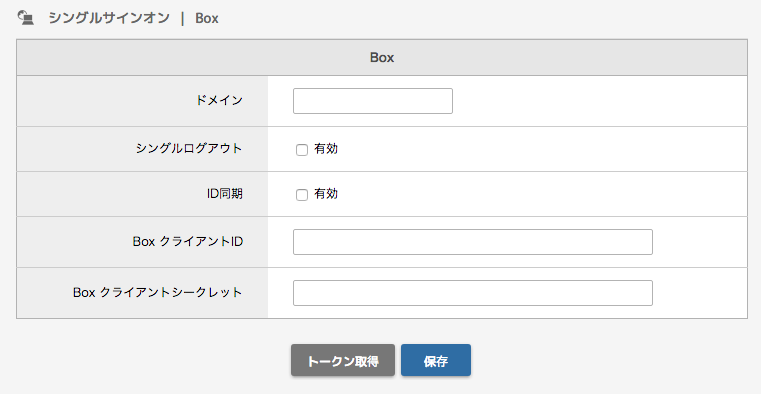This screenshot has width=761, height=394.
Task: Click the シングルログアウト row label
Action: [189, 148]
